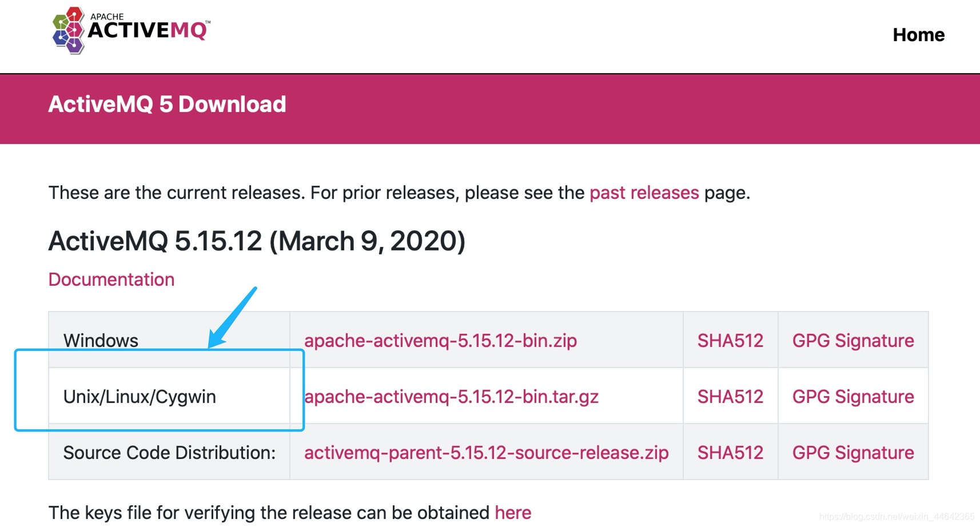Viewport: 980px width, 527px height.
Task: Click the Source Code Distribution label
Action: (169, 452)
